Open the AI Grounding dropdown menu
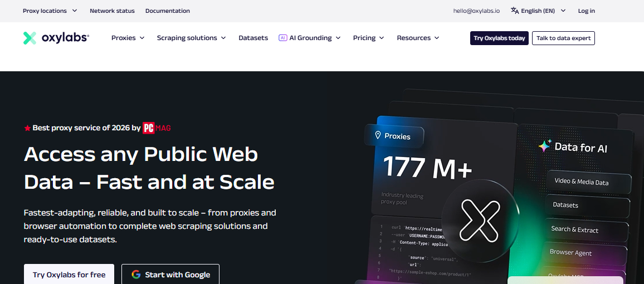644x284 pixels. coord(310,38)
